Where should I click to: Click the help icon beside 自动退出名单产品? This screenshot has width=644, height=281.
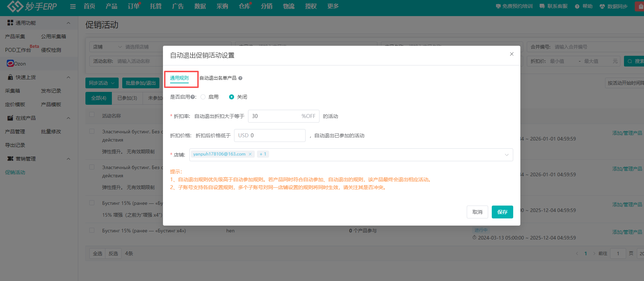pos(241,78)
